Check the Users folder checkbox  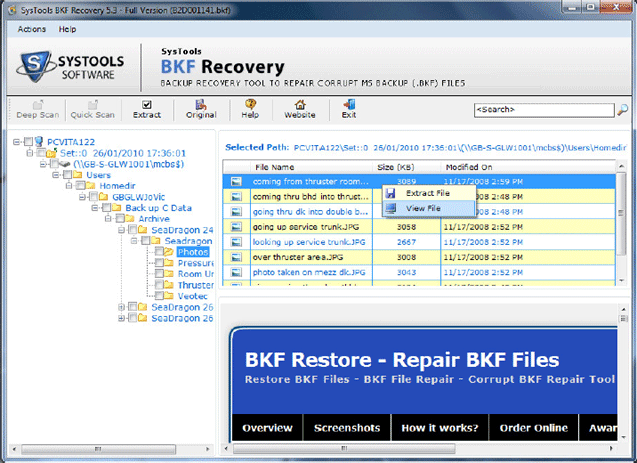(67, 175)
